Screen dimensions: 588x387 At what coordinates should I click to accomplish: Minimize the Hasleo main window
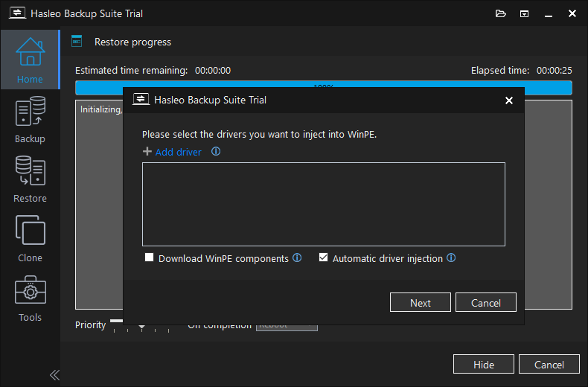(549, 14)
